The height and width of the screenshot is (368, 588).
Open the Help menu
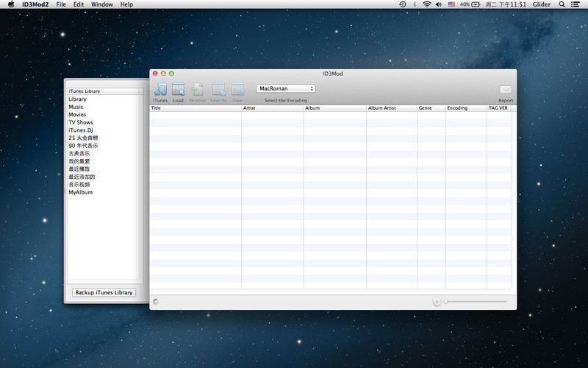126,4
